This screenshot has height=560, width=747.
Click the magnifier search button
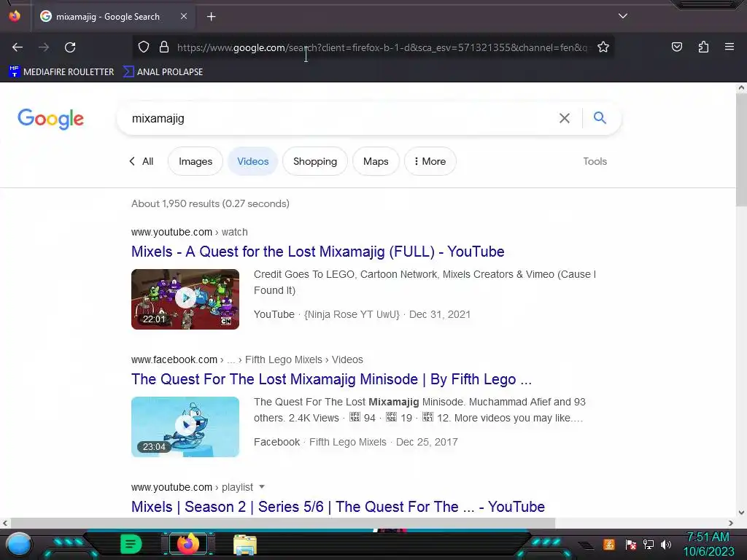coord(600,117)
